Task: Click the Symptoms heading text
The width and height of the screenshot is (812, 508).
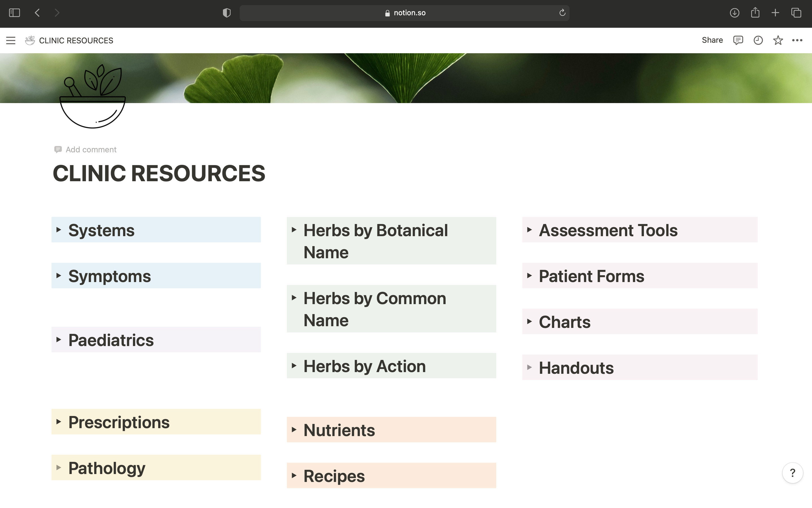Action: tap(110, 276)
